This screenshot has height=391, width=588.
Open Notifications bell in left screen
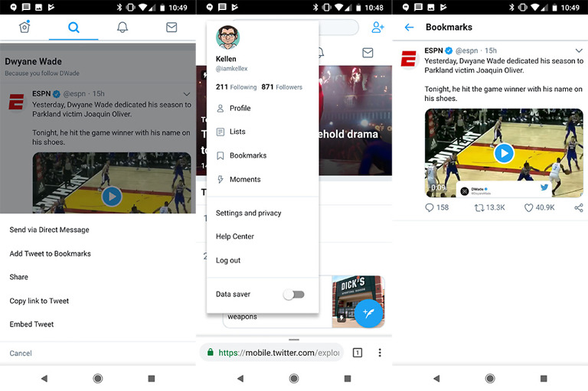[x=122, y=27]
